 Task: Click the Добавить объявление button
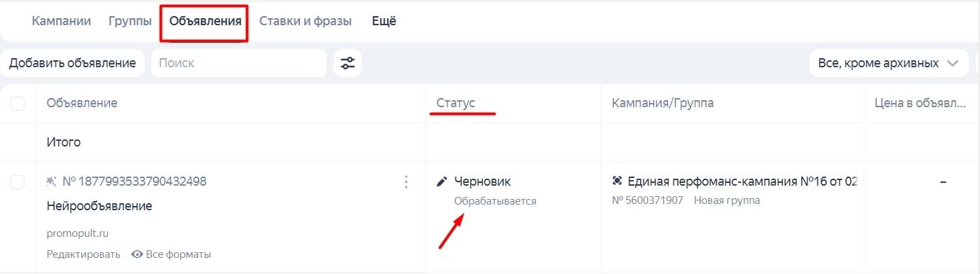72,63
